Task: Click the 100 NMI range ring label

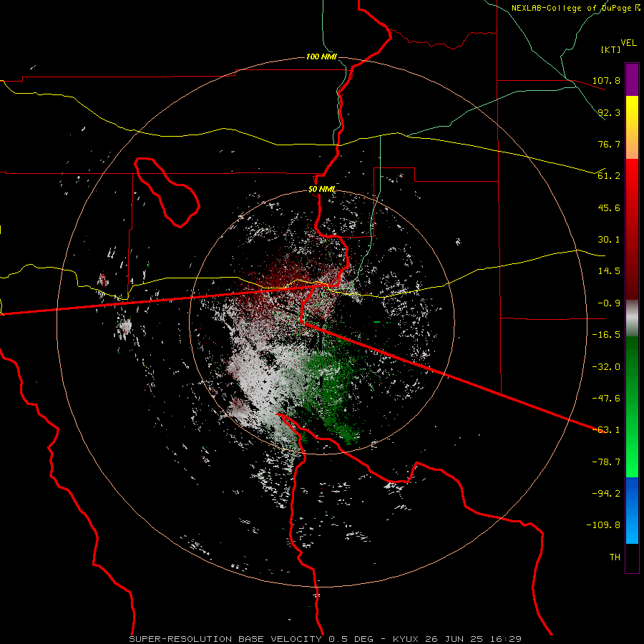Action: tap(321, 57)
